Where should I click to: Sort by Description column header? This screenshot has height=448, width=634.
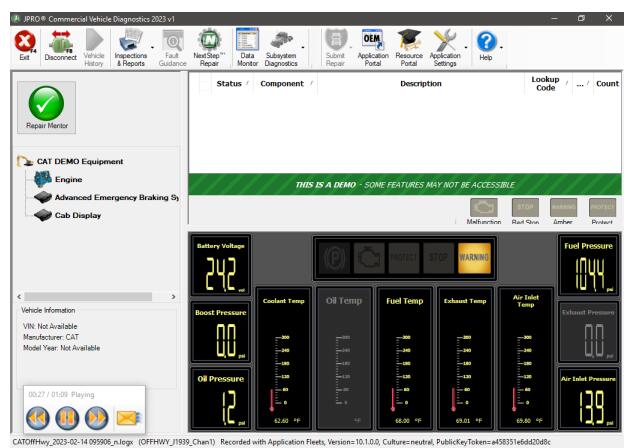tap(421, 84)
